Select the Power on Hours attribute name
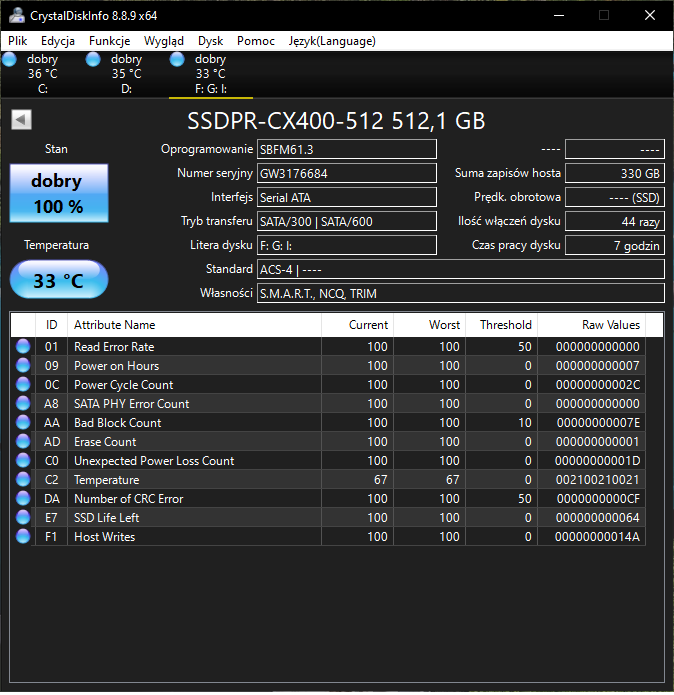The width and height of the screenshot is (674, 695). coord(117,366)
